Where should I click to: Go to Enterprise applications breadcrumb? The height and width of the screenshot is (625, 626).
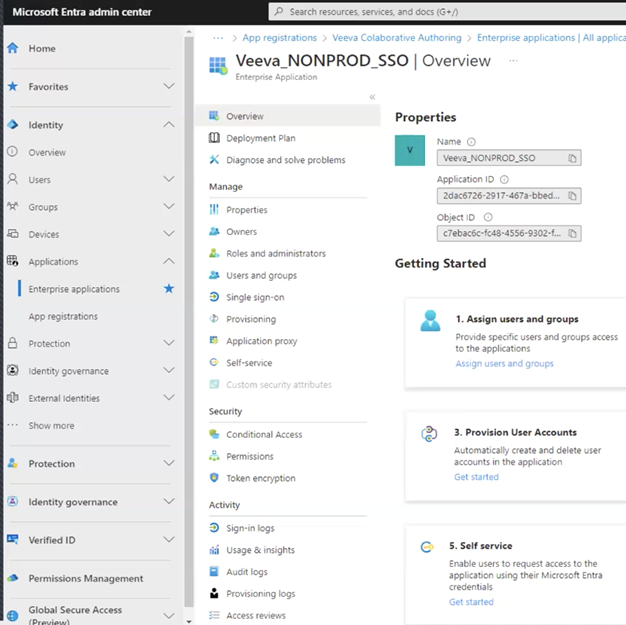point(551,38)
